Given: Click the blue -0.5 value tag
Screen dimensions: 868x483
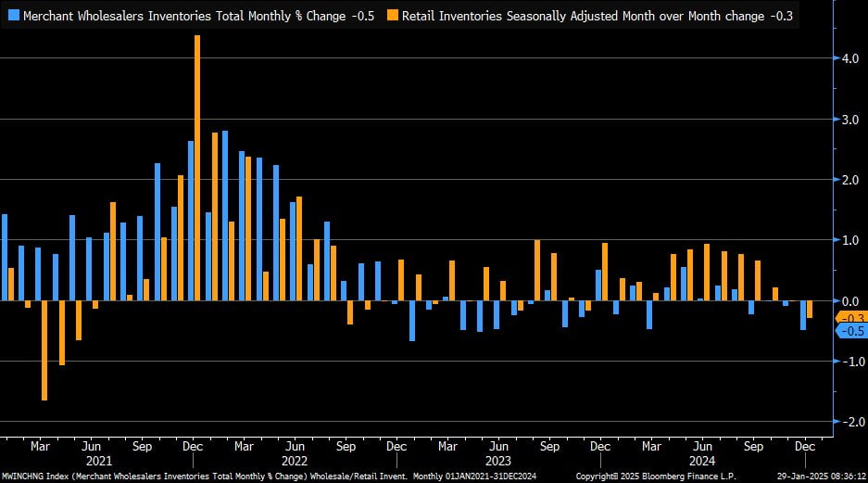Looking at the screenshot, I should click(x=849, y=331).
